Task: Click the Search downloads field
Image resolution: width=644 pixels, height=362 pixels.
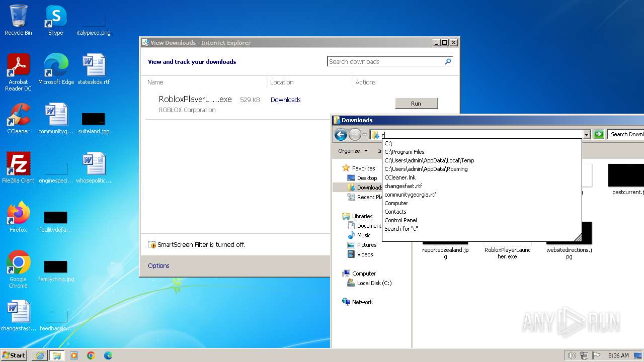Action: [385, 61]
